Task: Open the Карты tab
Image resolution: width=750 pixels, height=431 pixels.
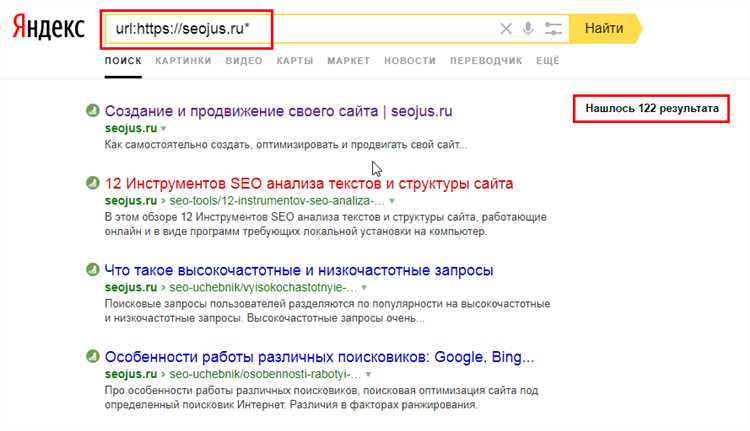Action: coord(295,61)
